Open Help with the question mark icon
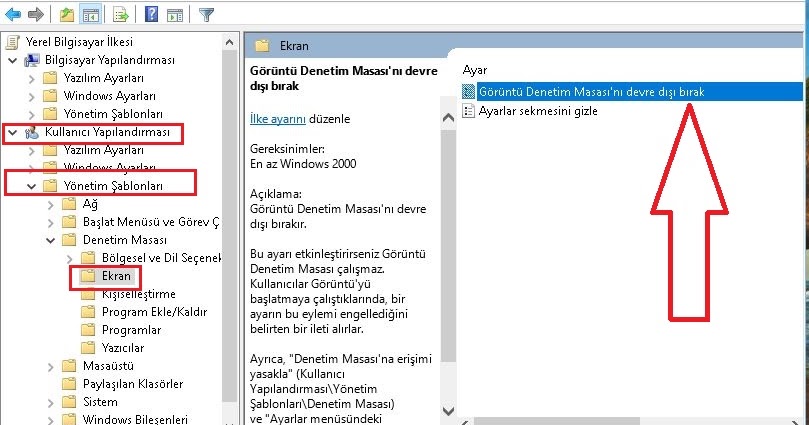Viewport: 809px width, 425px height. pos(152,14)
